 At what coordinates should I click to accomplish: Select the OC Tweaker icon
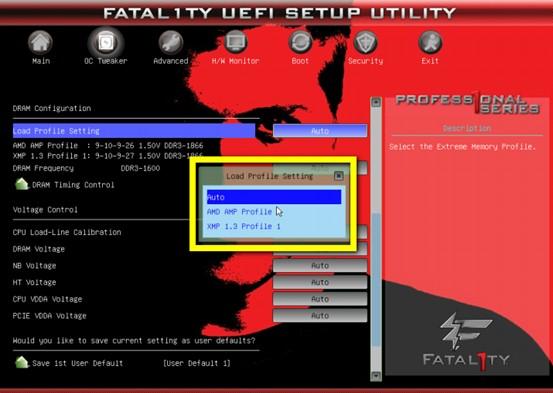click(x=106, y=43)
